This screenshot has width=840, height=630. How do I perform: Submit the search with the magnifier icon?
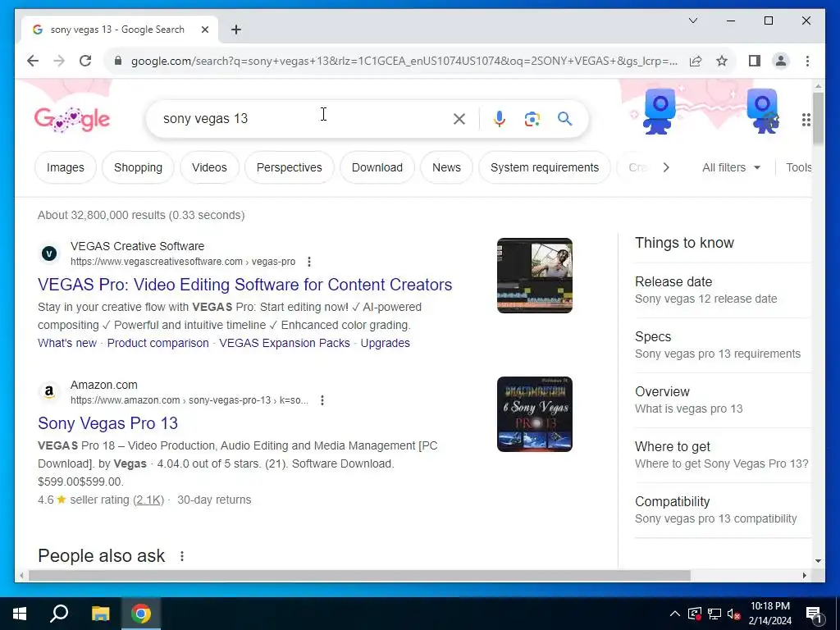pyautogui.click(x=564, y=119)
